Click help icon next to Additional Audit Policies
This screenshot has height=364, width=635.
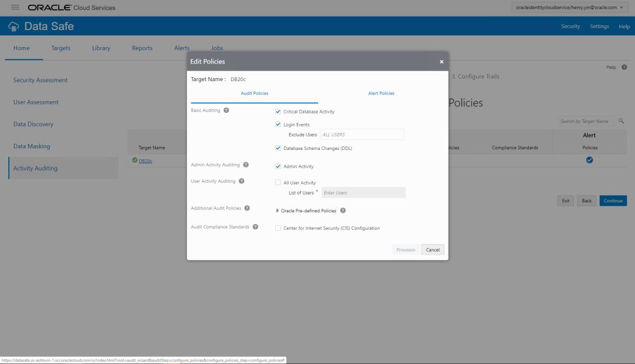pyautogui.click(x=247, y=208)
